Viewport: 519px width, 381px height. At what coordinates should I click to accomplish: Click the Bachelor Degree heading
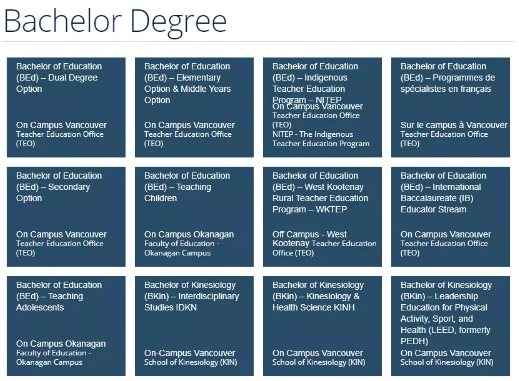pos(115,21)
